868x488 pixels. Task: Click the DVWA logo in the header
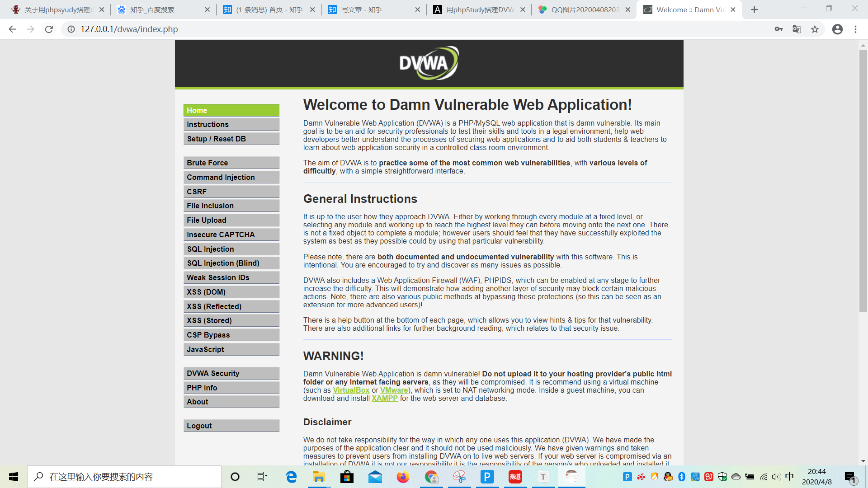coord(429,63)
